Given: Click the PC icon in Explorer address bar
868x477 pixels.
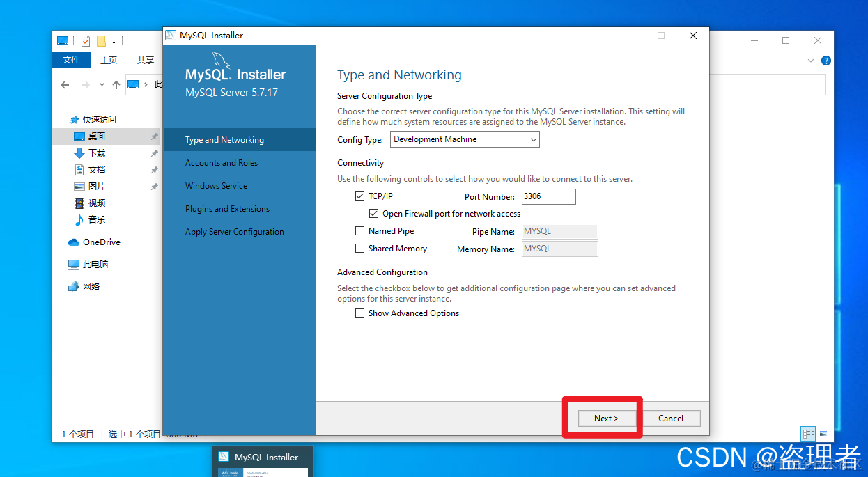Looking at the screenshot, I should click(x=133, y=85).
